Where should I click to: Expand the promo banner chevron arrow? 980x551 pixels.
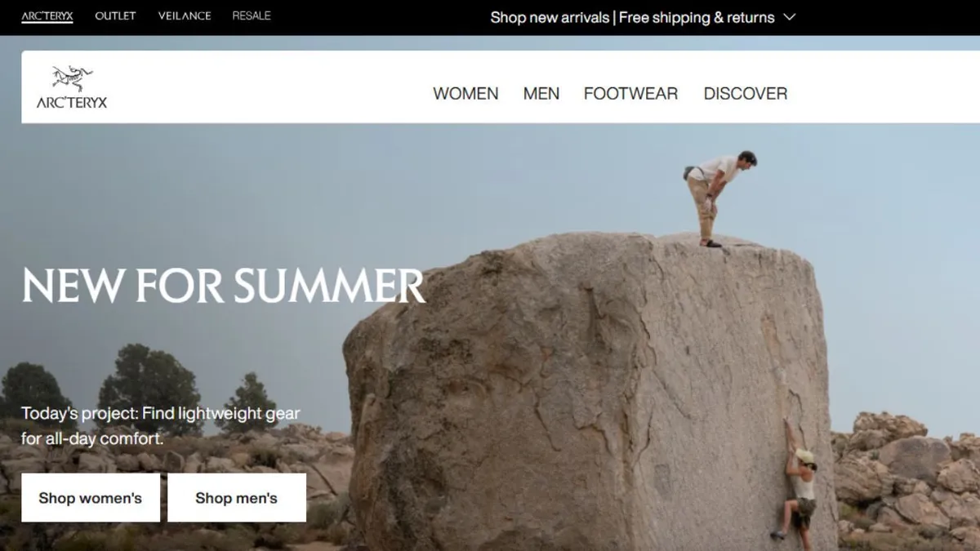[x=789, y=17]
